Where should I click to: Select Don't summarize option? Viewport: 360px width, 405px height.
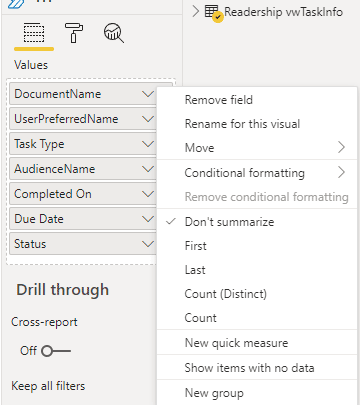257,222
